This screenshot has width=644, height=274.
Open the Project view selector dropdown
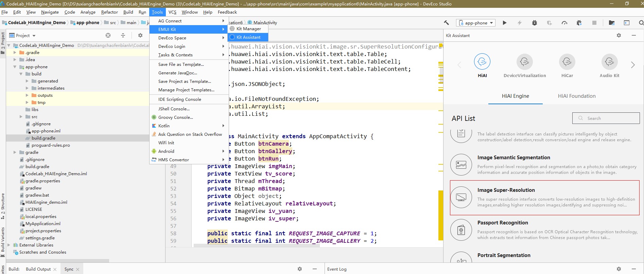pos(22,35)
